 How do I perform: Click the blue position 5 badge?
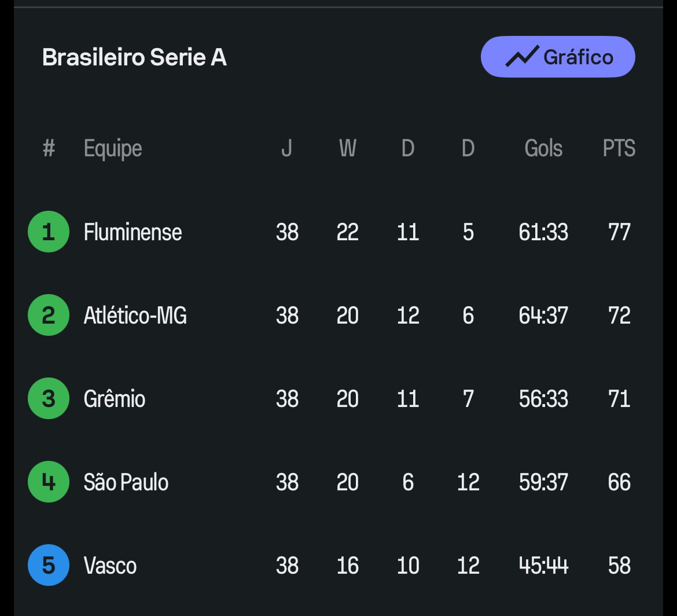click(x=49, y=565)
